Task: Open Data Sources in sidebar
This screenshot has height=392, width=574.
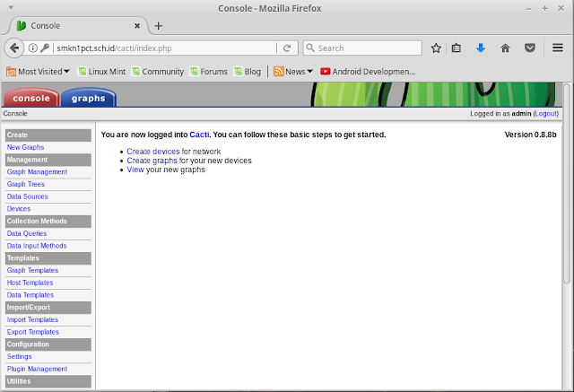Action: tap(27, 196)
